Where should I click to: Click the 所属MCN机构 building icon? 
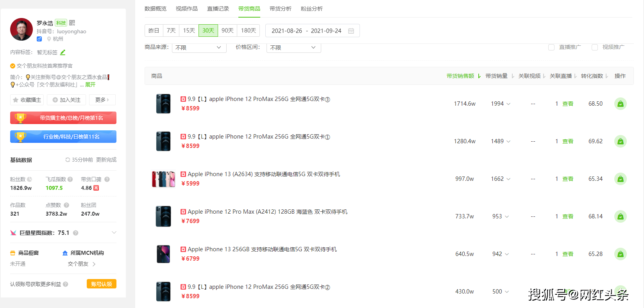click(65, 253)
